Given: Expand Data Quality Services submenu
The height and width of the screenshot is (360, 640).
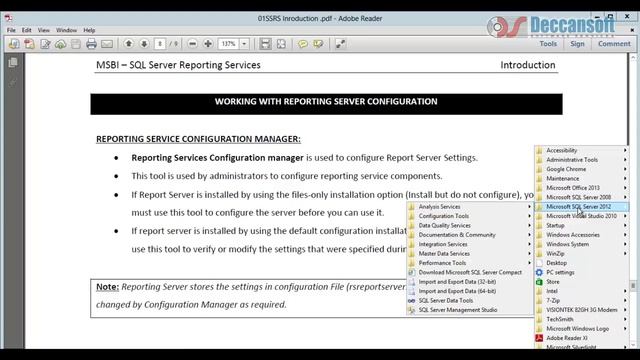Looking at the screenshot, I should pyautogui.click(x=470, y=225).
